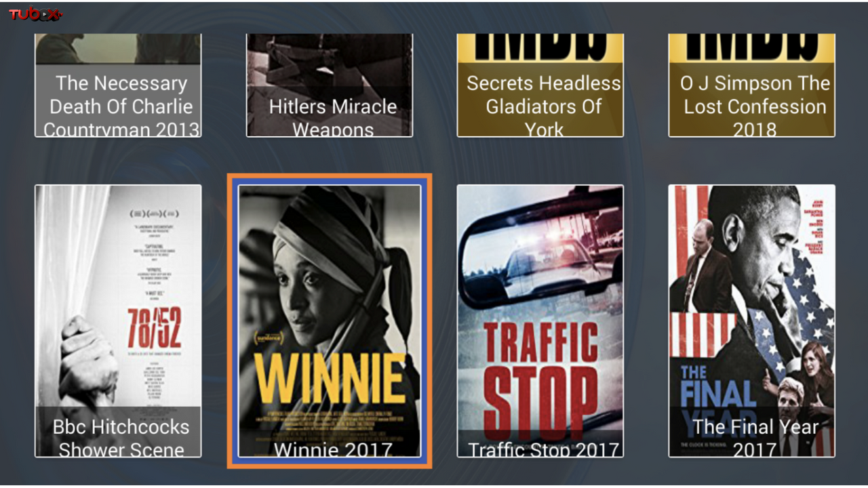Image resolution: width=868 pixels, height=488 pixels.
Task: Select the Traffic Stop 2017 poster
Action: pos(540,321)
